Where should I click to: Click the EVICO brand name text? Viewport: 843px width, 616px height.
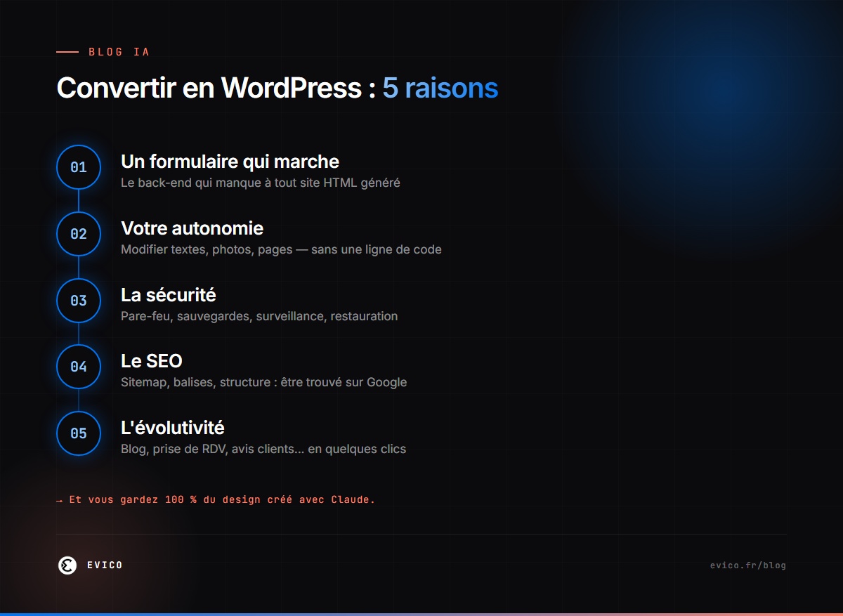click(105, 565)
